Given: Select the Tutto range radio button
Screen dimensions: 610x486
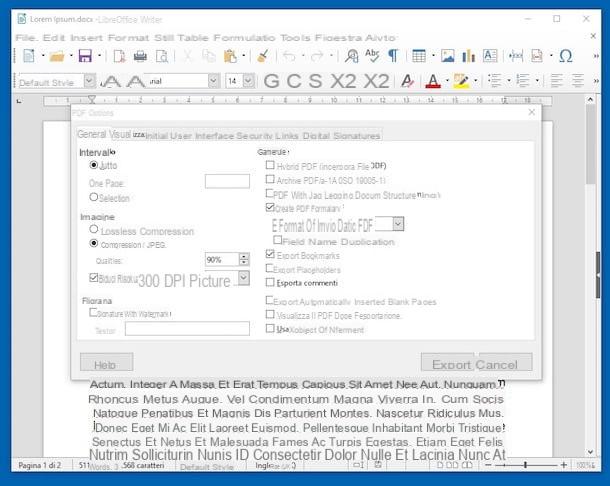Looking at the screenshot, I should (x=93, y=165).
